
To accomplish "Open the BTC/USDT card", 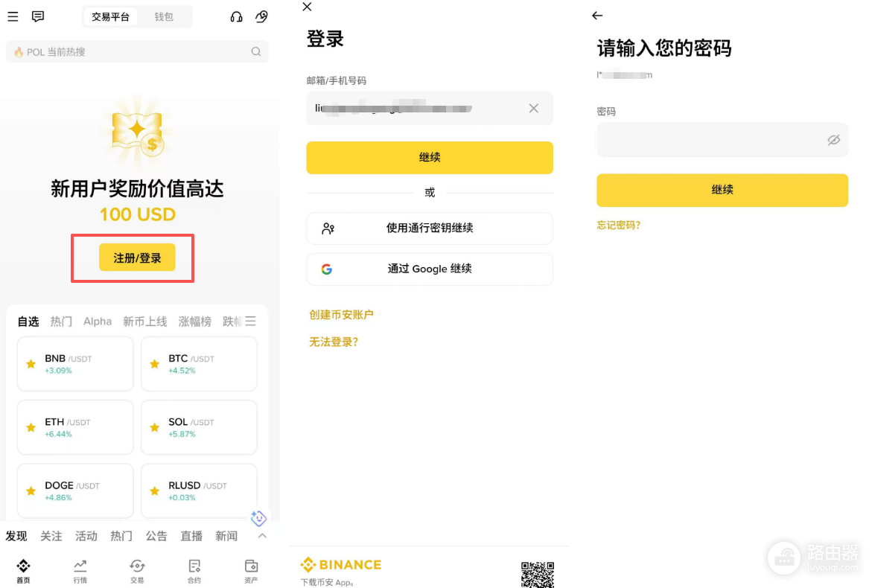I will coord(199,364).
